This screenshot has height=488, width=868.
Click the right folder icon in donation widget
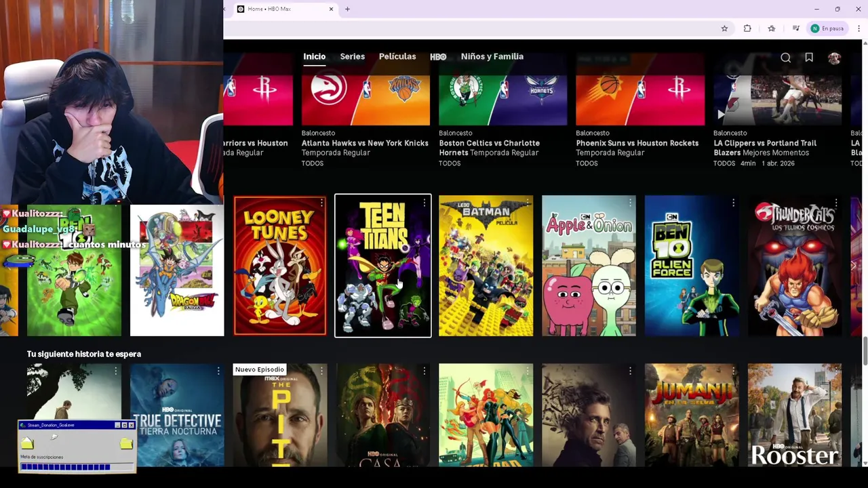click(x=126, y=443)
